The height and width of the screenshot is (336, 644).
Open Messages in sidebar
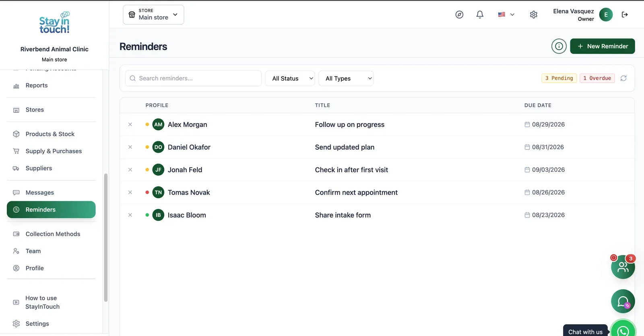(51, 193)
